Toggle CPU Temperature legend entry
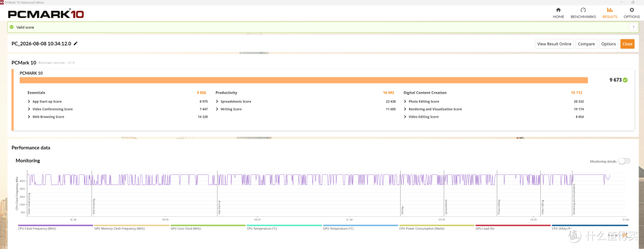Viewport: 644px width, 249px height. [x=284, y=227]
